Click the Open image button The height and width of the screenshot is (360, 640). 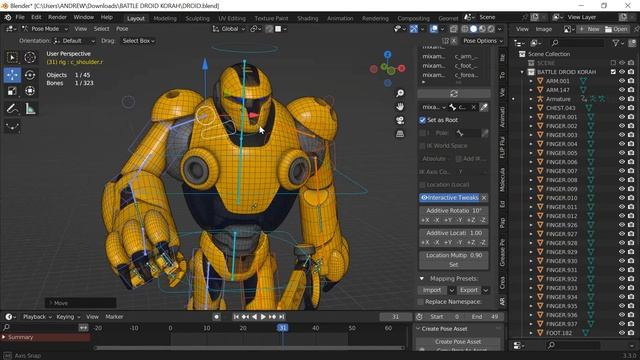click(616, 29)
